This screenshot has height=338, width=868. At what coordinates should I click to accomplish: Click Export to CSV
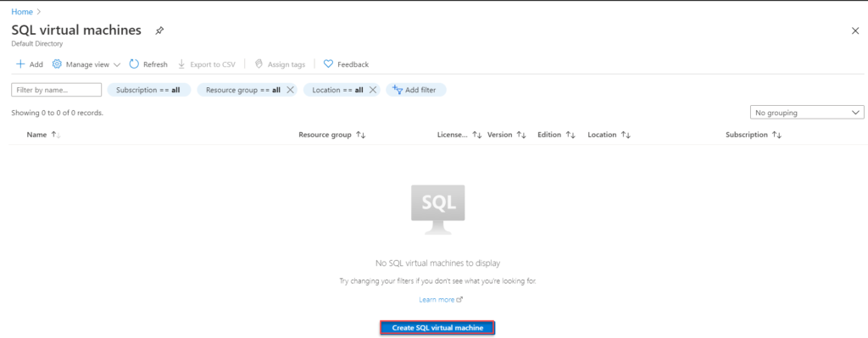pos(207,64)
